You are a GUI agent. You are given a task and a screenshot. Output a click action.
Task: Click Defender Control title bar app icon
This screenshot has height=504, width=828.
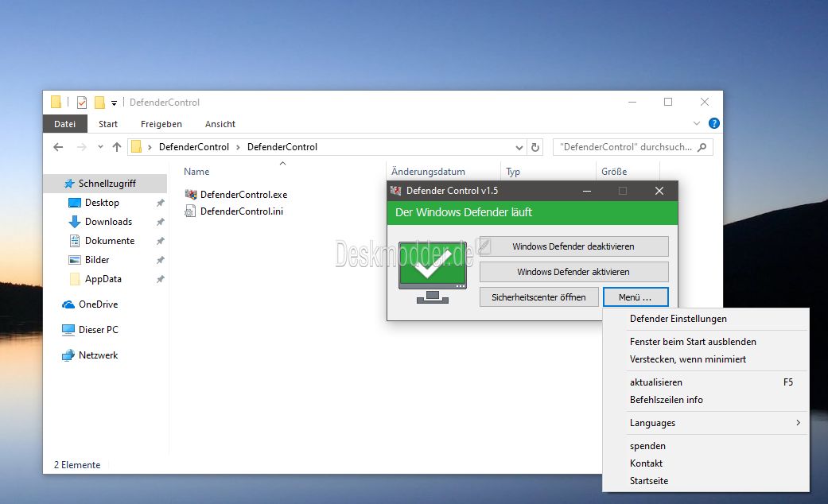395,191
